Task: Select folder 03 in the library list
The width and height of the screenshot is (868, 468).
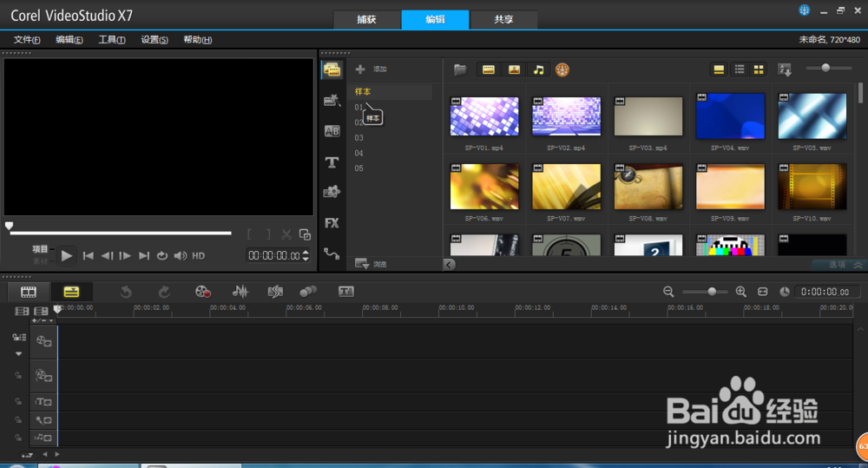Action: click(x=358, y=138)
